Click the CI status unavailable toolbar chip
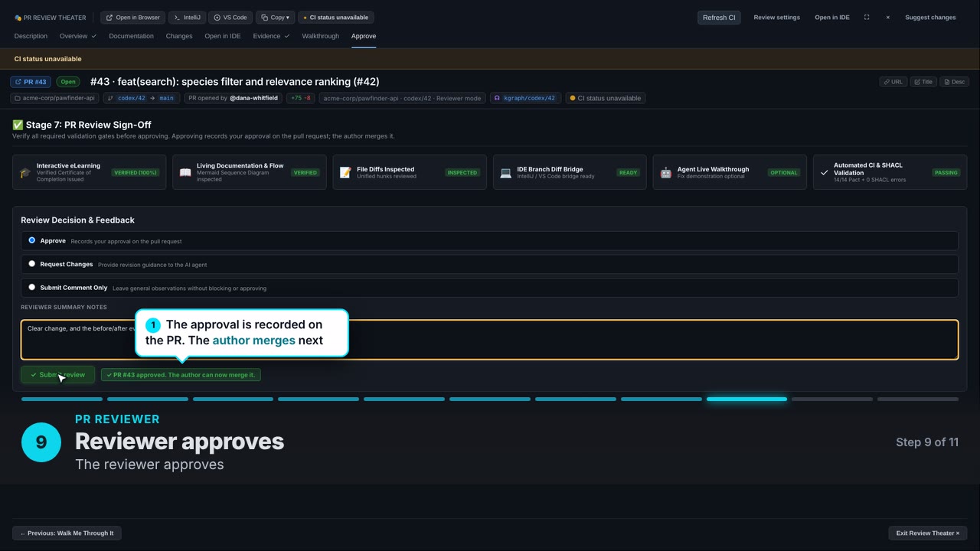 coord(335,18)
